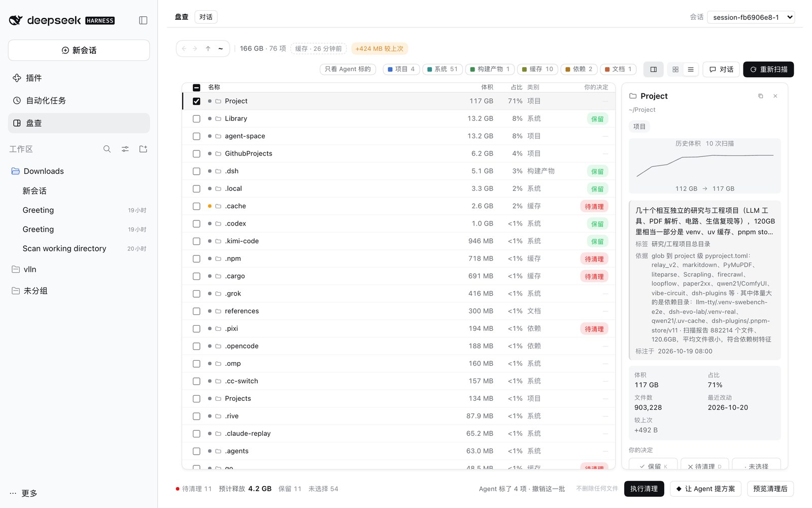Click the 执行清理 button
Image resolution: width=812 pixels, height=508 pixels.
pyautogui.click(x=644, y=489)
